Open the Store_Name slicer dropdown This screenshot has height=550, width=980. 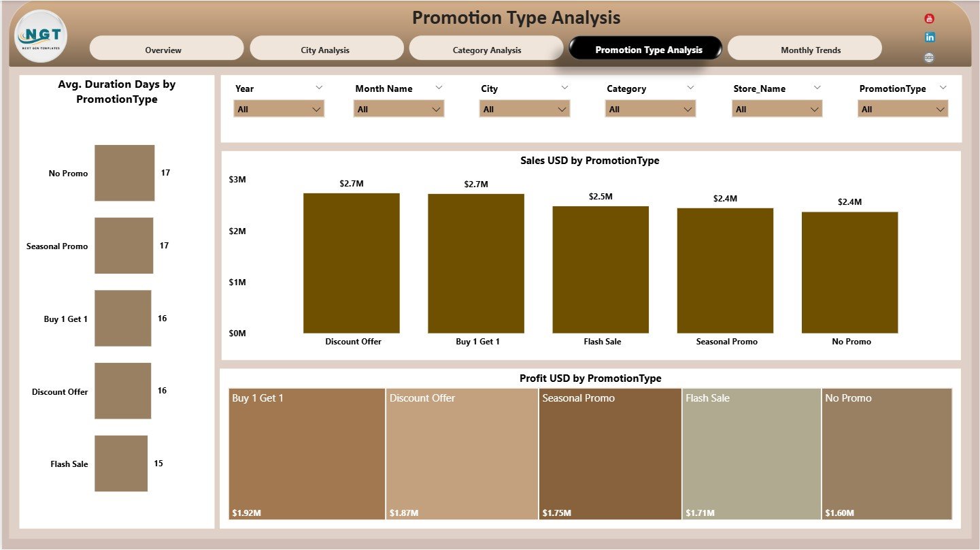pos(814,109)
